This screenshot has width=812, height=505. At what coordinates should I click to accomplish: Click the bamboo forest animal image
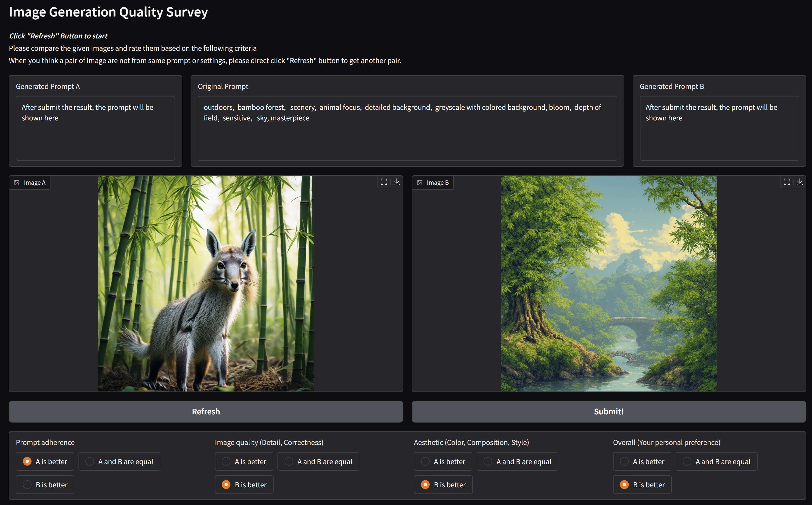click(206, 284)
